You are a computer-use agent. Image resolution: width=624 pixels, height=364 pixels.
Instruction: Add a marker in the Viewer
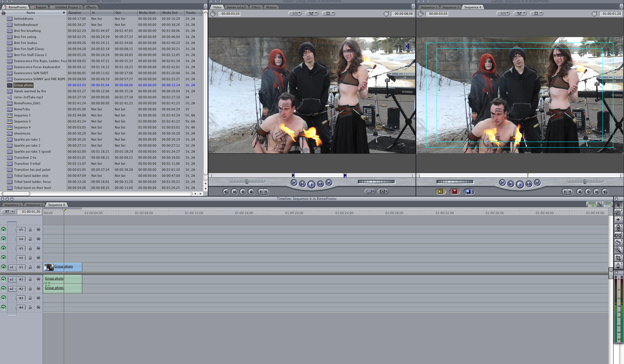click(x=251, y=192)
